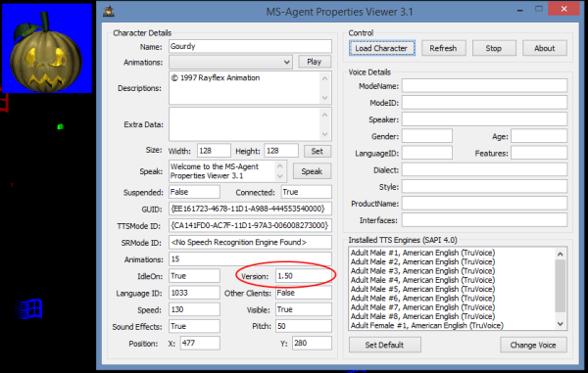Viewport: 588px width, 373px height.
Task: Select Adult Male #1 TTS engine
Action: (422, 253)
